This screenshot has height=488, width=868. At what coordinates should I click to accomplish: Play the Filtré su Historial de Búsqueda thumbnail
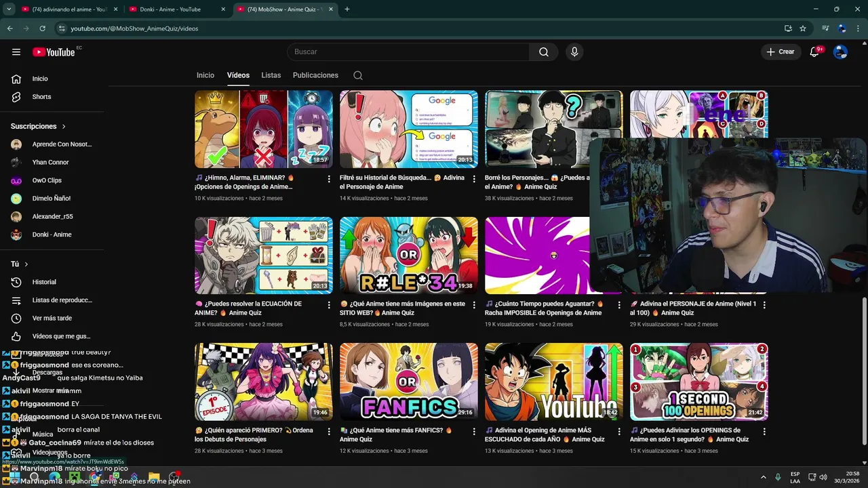tap(409, 129)
